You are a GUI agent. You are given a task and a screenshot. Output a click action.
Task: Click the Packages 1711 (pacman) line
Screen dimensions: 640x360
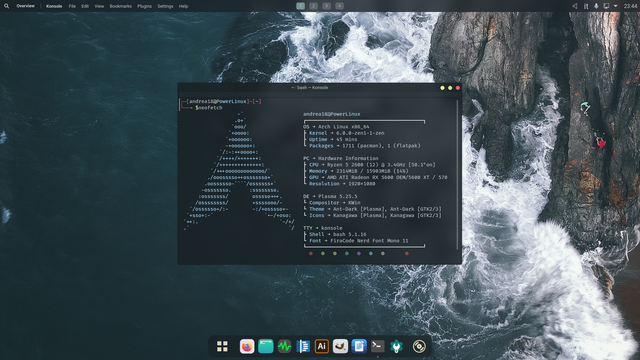pyautogui.click(x=364, y=146)
